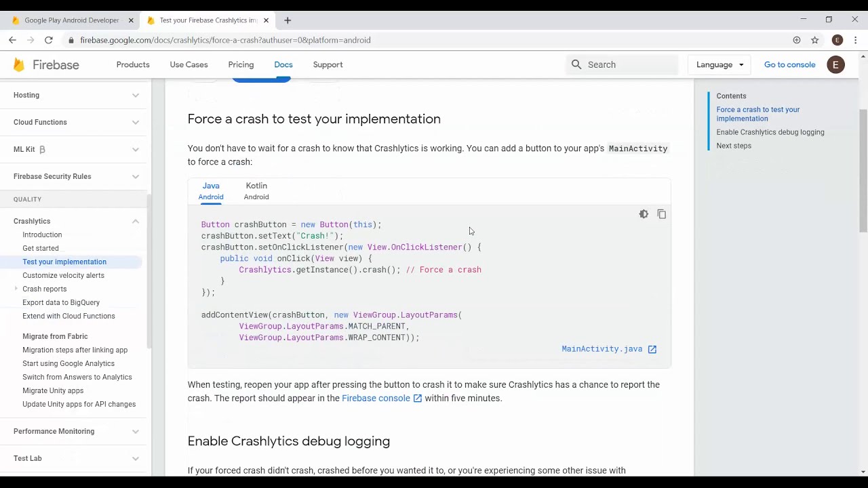Open Switch from Answers to Analytics
This screenshot has height=488, width=868.
point(77,377)
